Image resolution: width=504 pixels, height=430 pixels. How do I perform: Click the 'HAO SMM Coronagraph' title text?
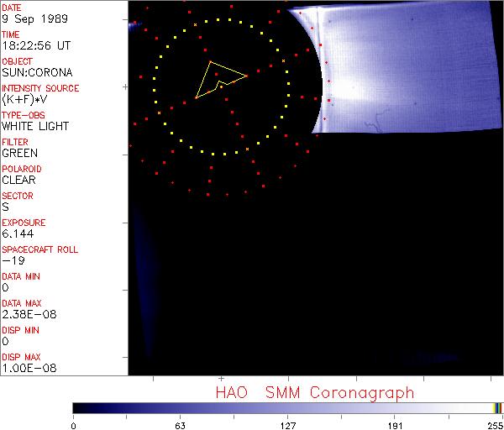point(315,393)
